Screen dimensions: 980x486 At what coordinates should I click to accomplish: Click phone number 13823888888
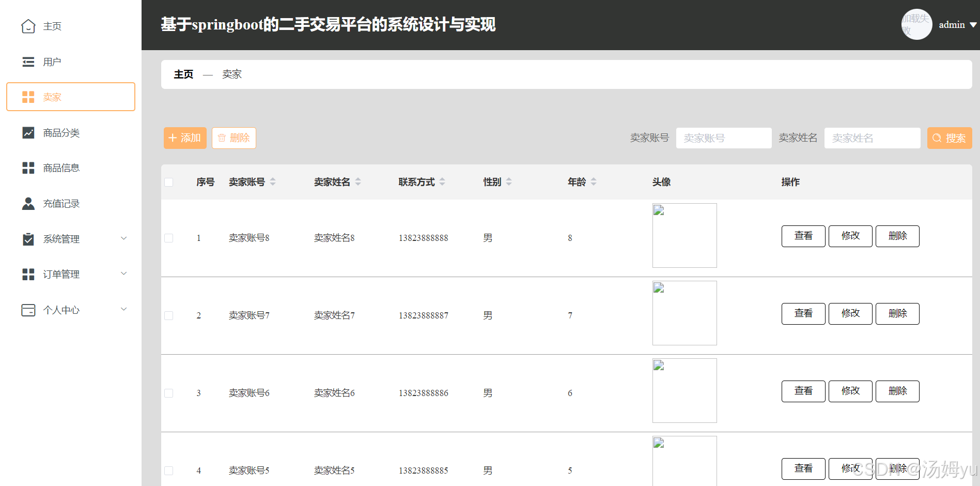coord(423,238)
